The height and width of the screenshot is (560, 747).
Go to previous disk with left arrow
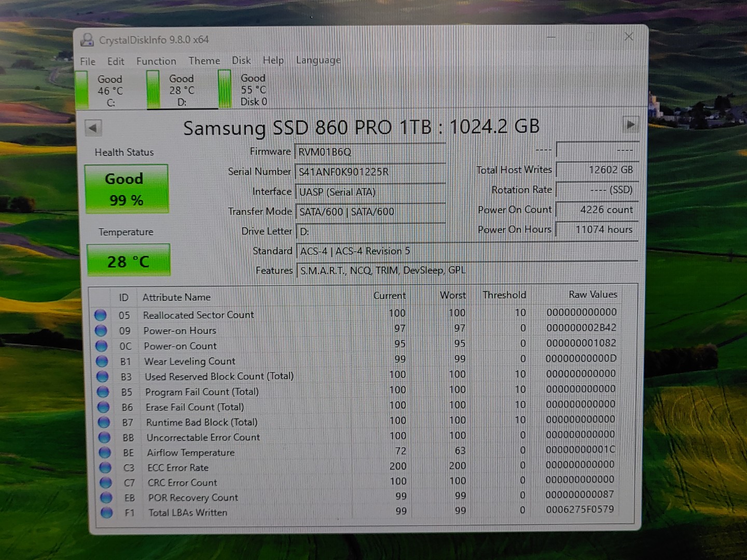pos(93,128)
